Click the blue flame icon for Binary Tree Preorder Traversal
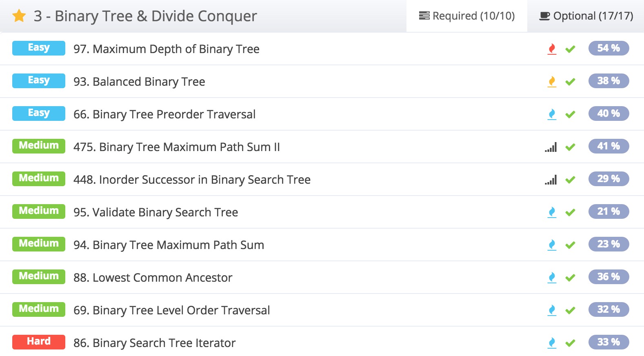The height and width of the screenshot is (356, 644). 552,114
